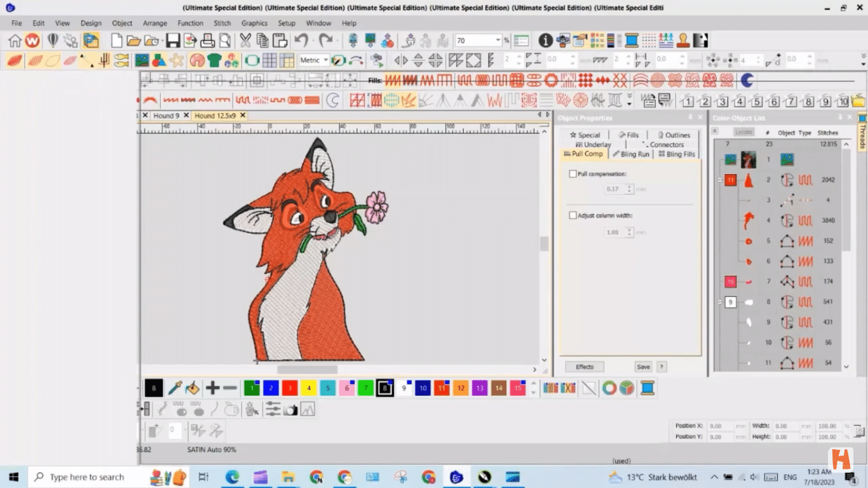Select green color swatch 1
The height and width of the screenshot is (488, 868).
tap(252, 388)
